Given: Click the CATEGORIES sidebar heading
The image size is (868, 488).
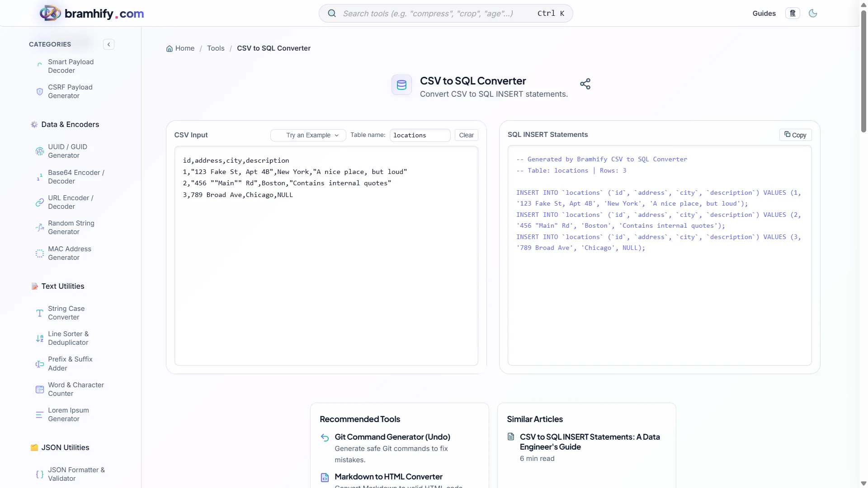Looking at the screenshot, I should click(x=50, y=44).
